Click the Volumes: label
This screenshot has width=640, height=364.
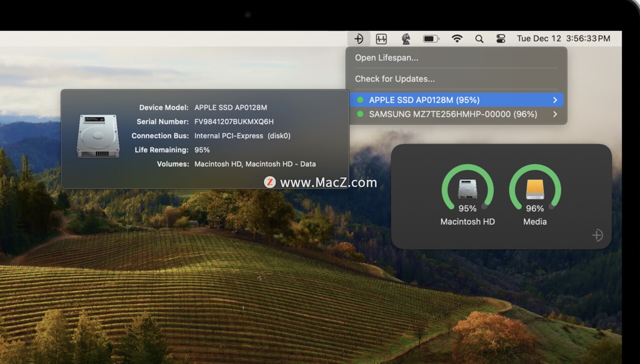tap(173, 164)
